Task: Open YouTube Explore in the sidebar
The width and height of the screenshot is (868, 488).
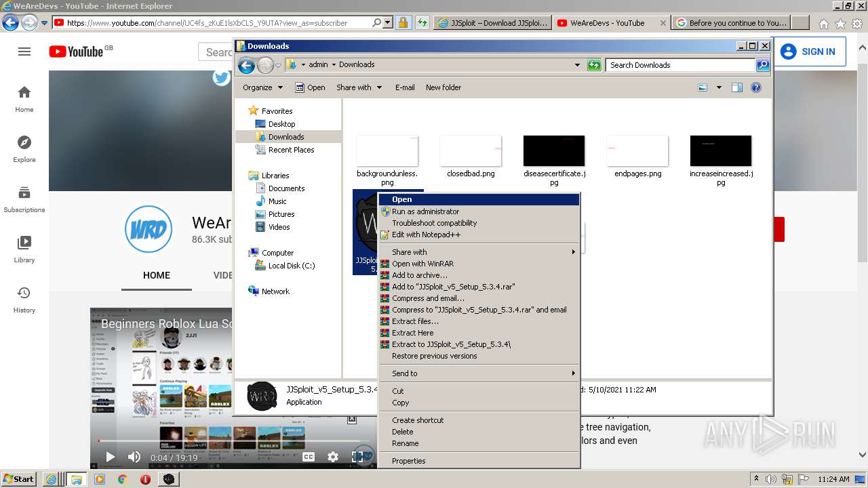Action: [24, 149]
